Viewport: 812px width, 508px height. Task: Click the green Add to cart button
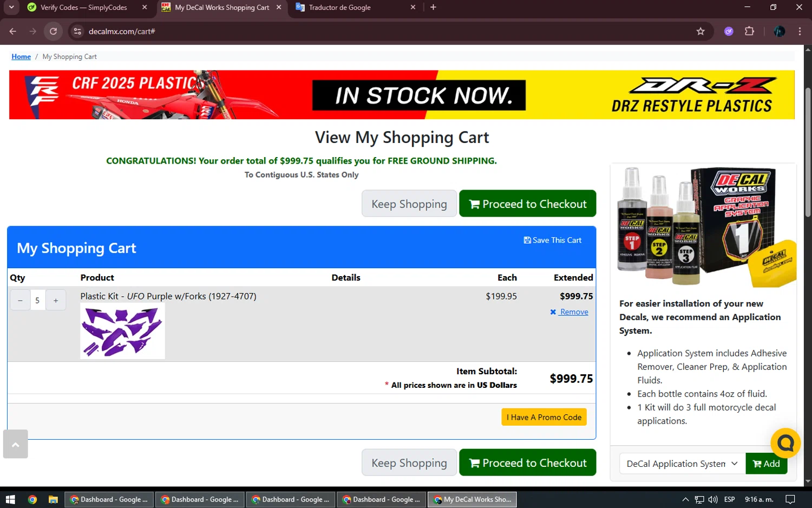766,464
